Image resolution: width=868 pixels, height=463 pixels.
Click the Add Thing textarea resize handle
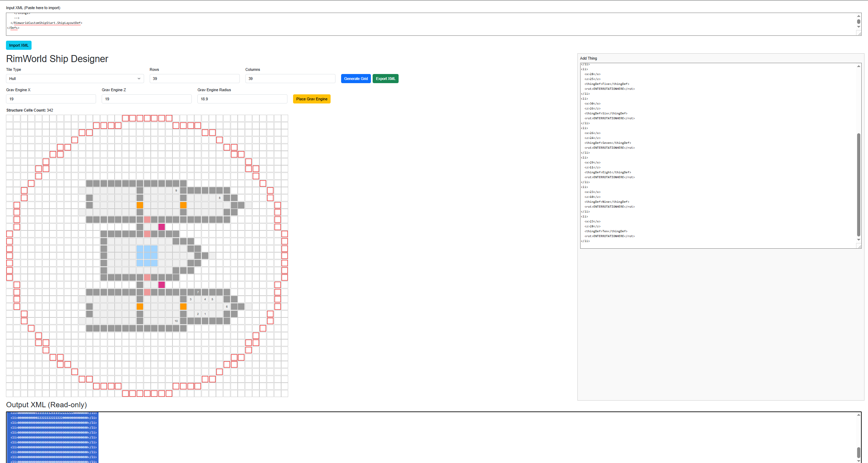pos(859,246)
